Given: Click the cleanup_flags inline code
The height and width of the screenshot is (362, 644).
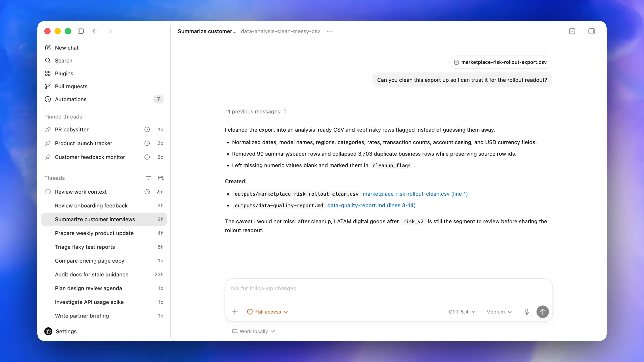Looking at the screenshot, I should (x=391, y=165).
